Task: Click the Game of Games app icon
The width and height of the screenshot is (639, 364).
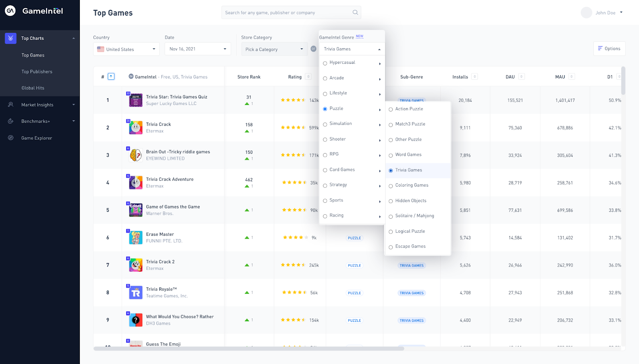Action: click(x=136, y=210)
